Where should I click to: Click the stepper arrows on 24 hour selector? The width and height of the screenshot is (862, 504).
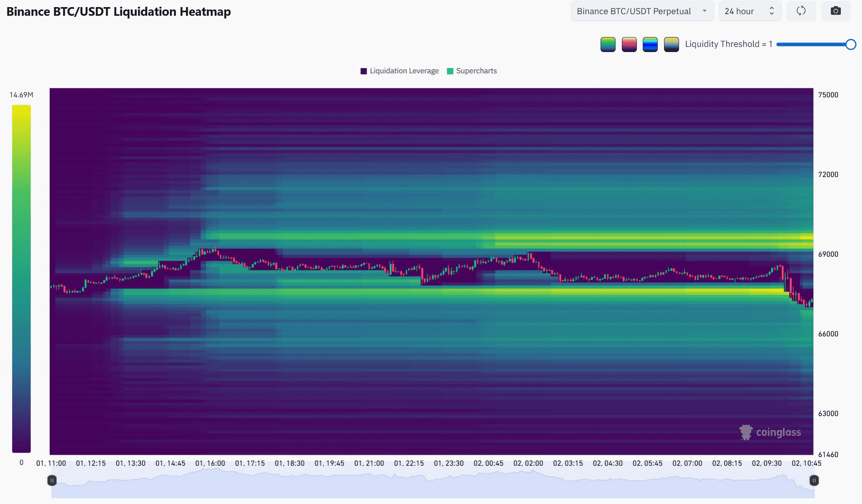tap(772, 11)
